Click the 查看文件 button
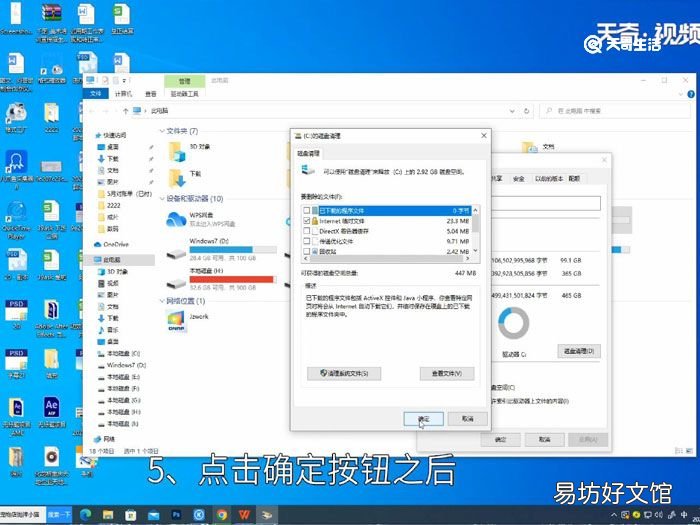The width and height of the screenshot is (700, 525). 446,373
